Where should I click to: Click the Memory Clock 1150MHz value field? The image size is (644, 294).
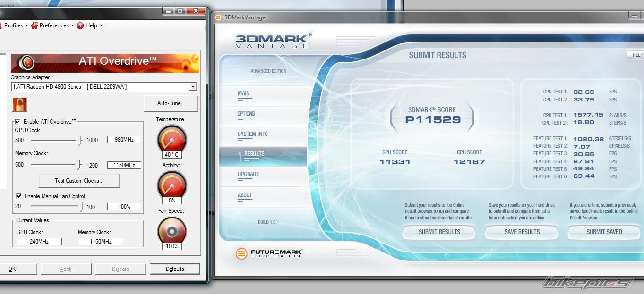click(x=124, y=165)
